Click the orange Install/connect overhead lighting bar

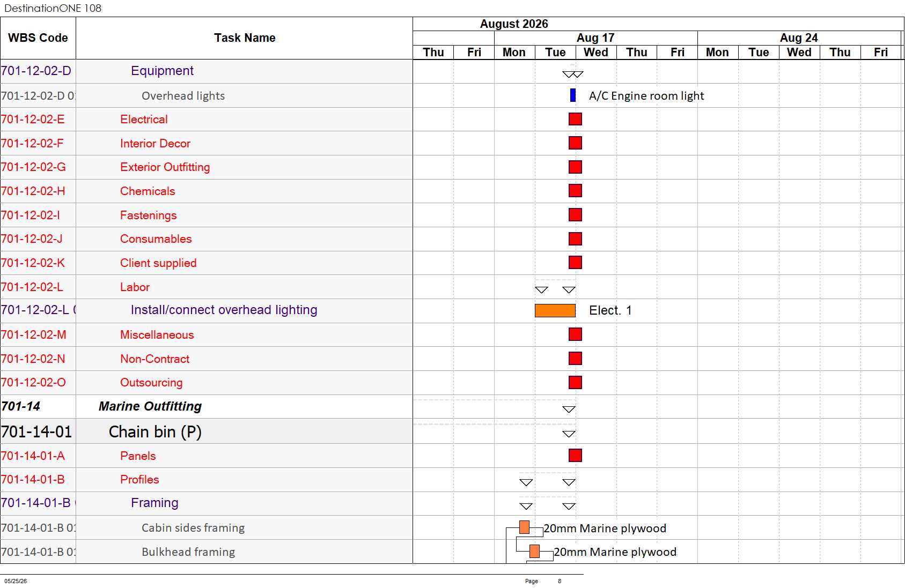(x=555, y=310)
